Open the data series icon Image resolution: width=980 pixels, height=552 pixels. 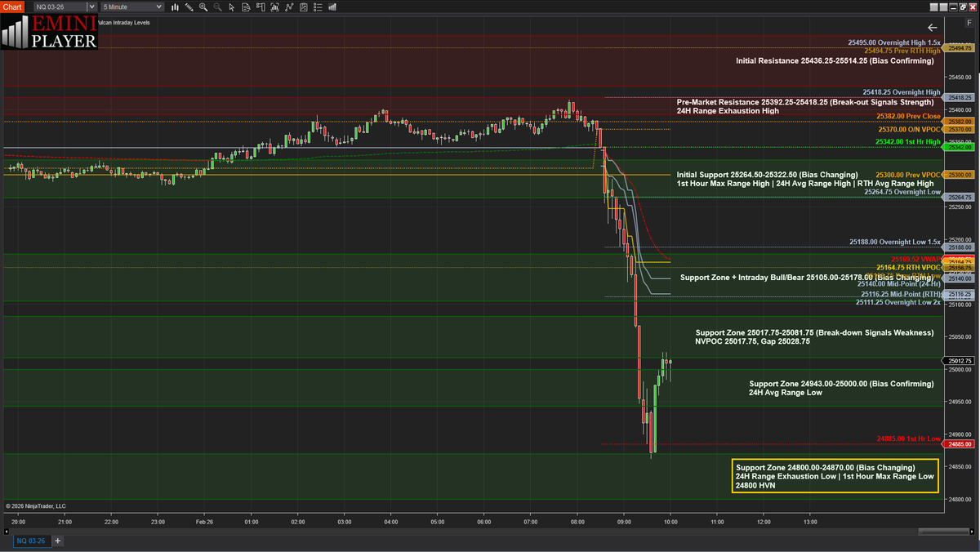[x=274, y=7]
